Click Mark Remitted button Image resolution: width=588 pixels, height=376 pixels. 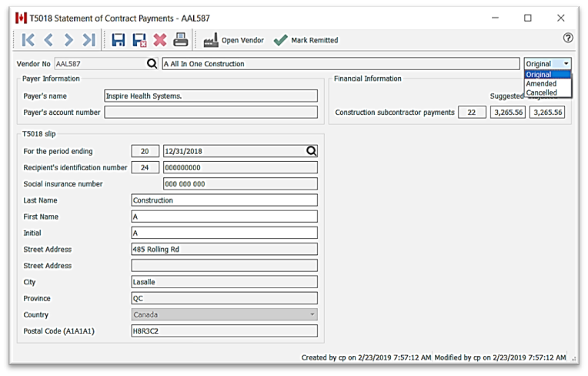[x=306, y=40]
